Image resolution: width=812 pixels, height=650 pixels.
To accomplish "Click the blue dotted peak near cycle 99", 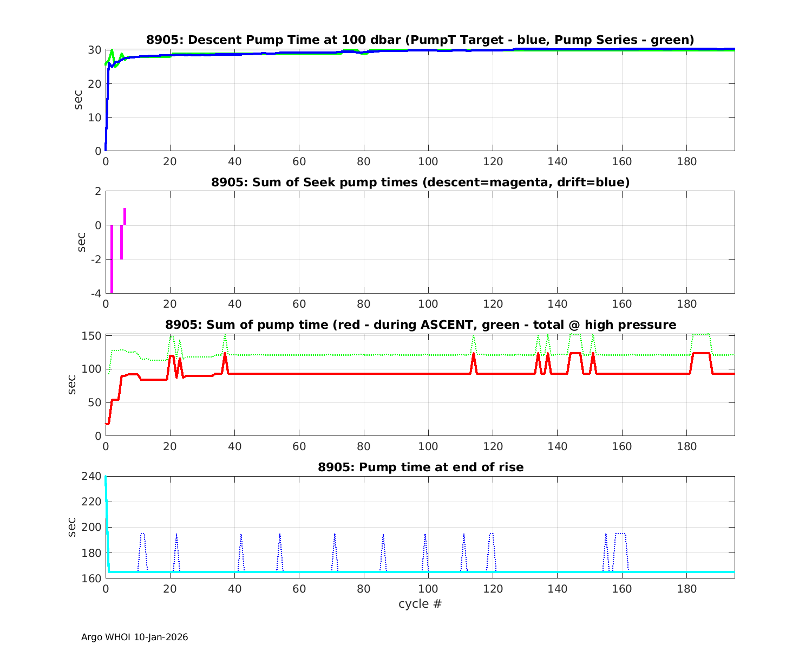I will (425, 536).
